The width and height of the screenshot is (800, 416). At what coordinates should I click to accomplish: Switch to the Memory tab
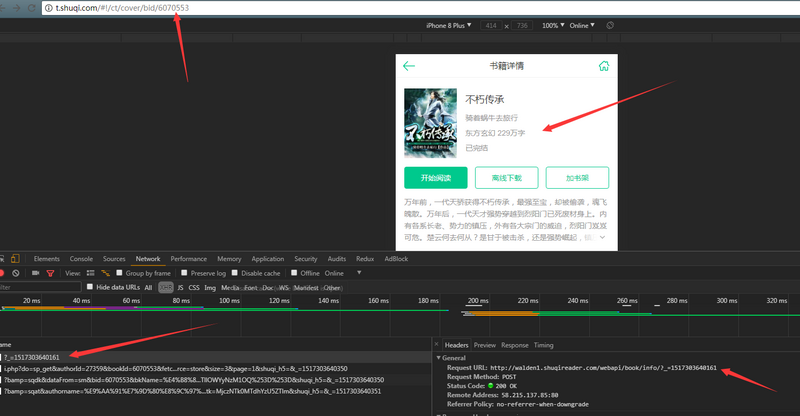[x=229, y=259]
